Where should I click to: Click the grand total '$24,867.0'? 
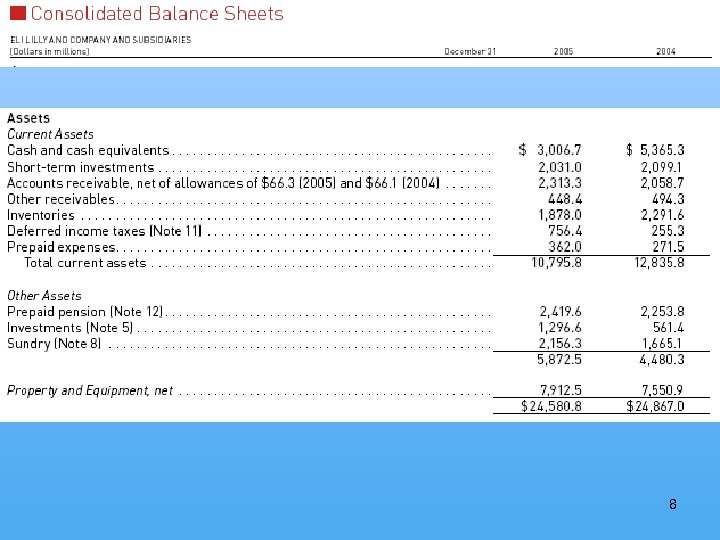pos(655,406)
